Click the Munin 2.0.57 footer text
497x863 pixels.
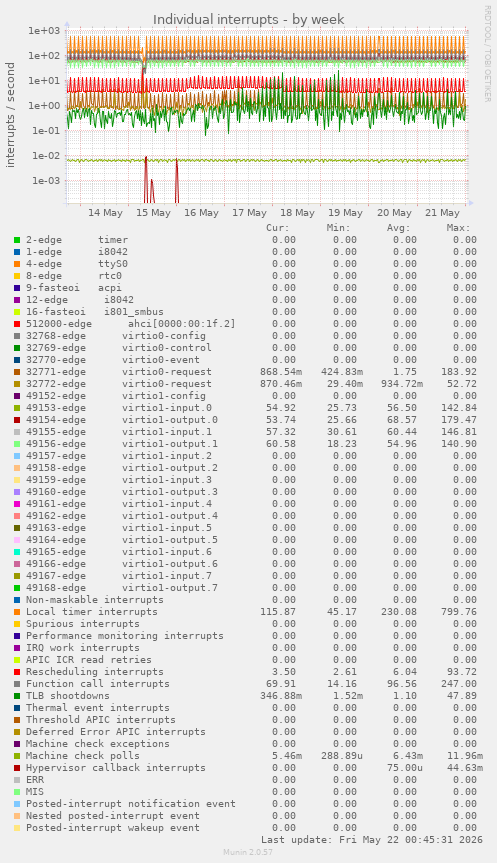click(248, 852)
